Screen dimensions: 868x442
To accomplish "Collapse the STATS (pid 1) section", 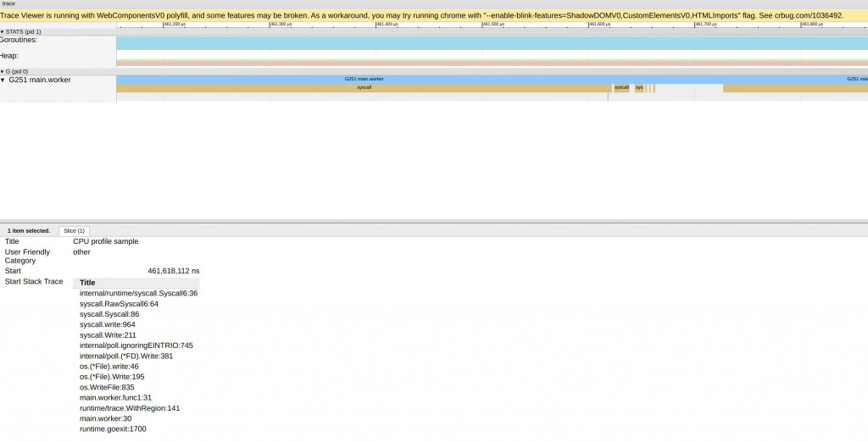I will (3, 31).
